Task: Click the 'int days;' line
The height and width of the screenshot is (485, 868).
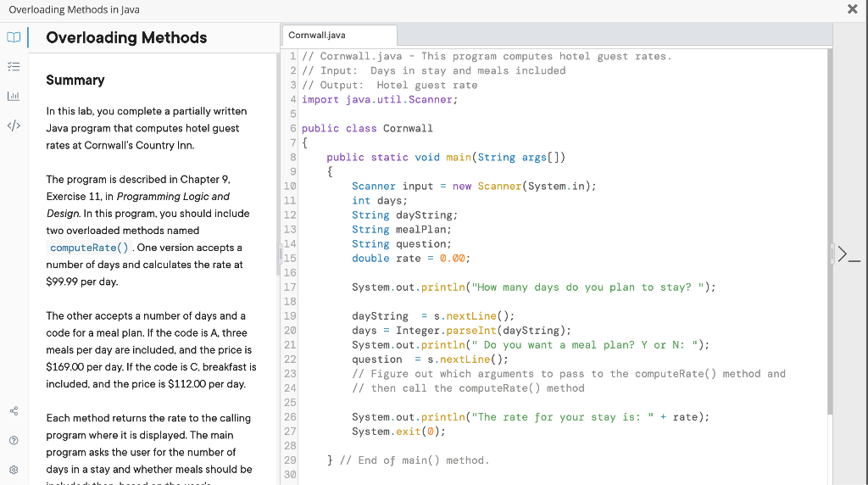Action: tap(380, 200)
